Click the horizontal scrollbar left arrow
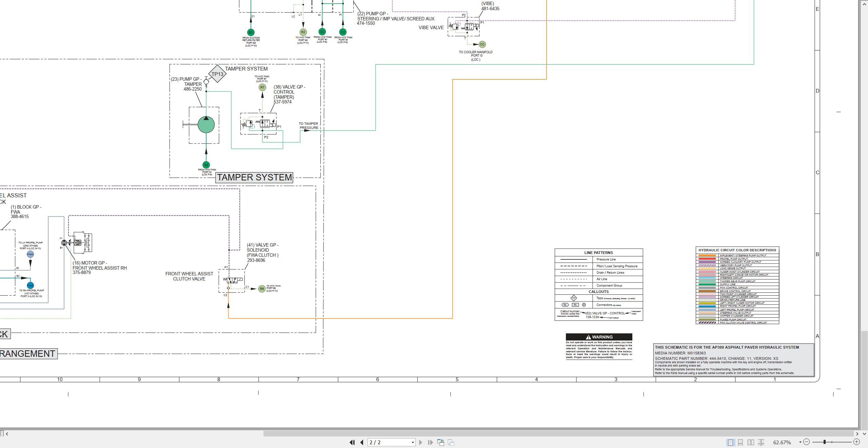Screen dimensions: 868x448 pos(7,433)
